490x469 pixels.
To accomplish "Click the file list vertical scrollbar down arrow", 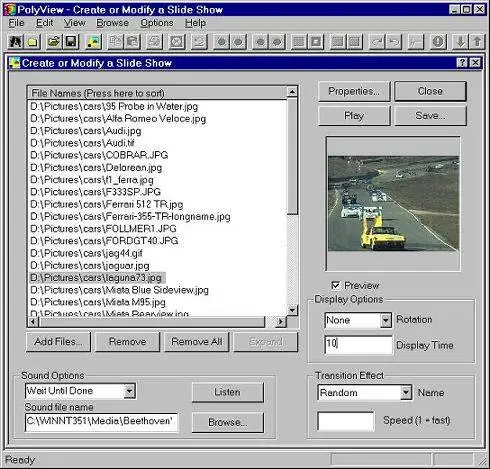I will (x=292, y=310).
